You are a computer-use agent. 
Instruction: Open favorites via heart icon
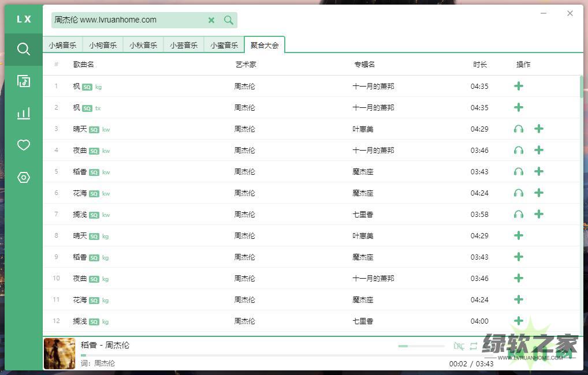pos(23,145)
